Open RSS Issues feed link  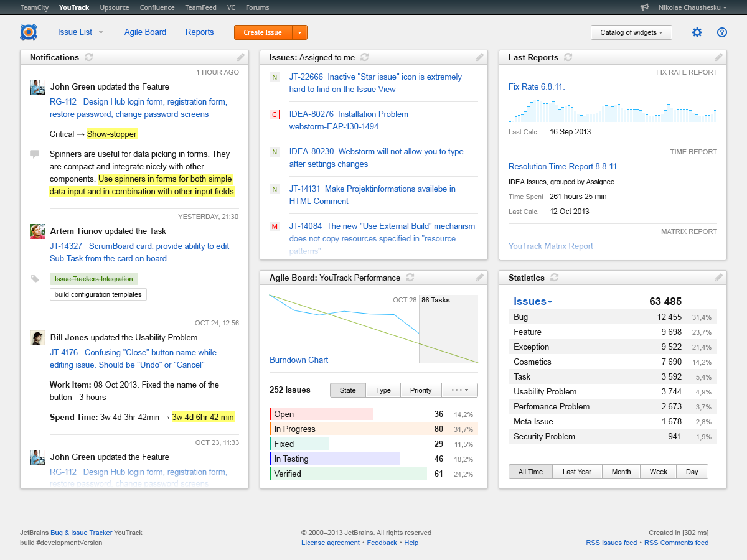click(x=611, y=543)
